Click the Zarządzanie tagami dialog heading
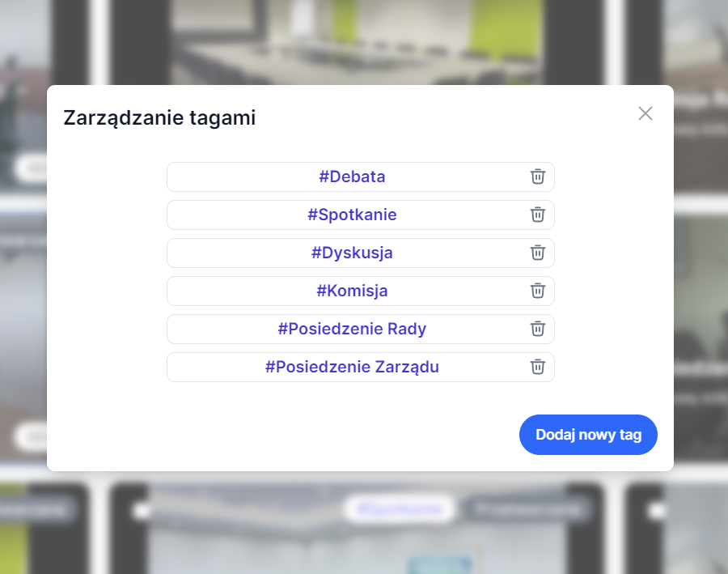The width and height of the screenshot is (728, 574). pyautogui.click(x=159, y=118)
